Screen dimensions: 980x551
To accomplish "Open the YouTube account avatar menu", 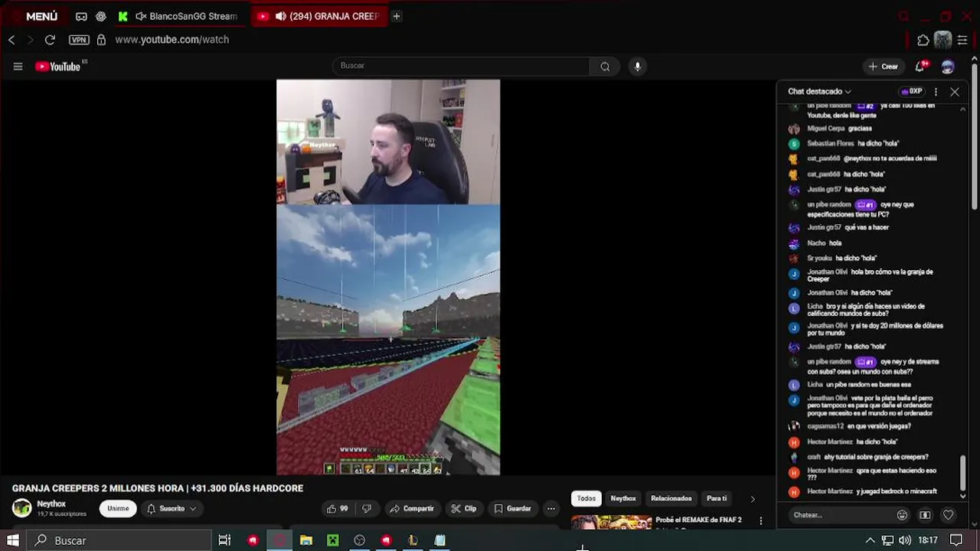I will click(x=948, y=67).
